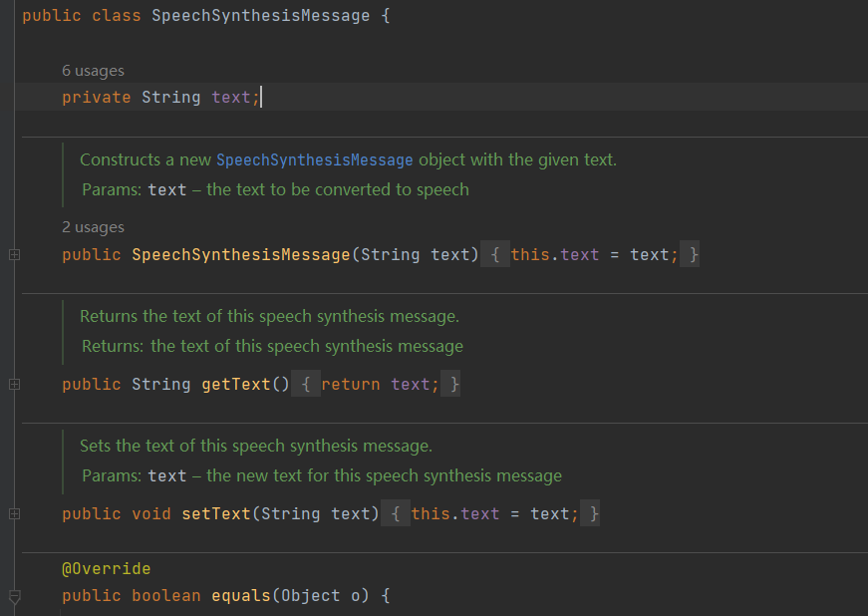Click the getText method name
Screen dimensions: 868x616
pyautogui.click(x=236, y=384)
